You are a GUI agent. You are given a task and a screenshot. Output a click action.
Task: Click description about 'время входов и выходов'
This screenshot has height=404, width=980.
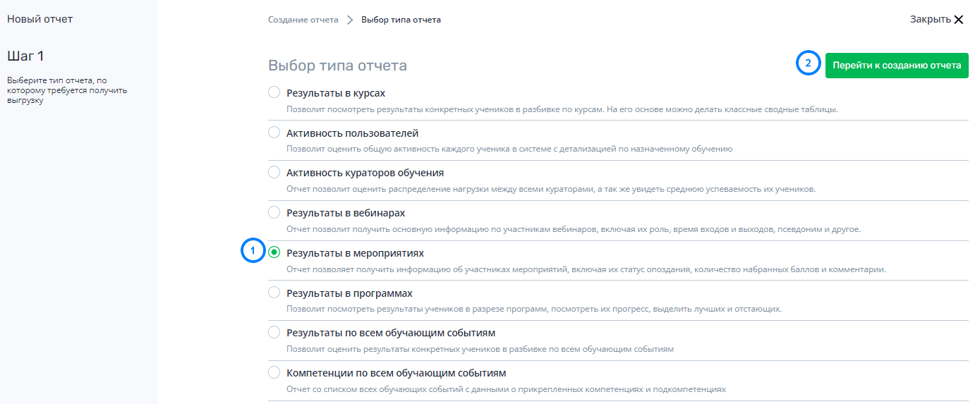tap(574, 229)
